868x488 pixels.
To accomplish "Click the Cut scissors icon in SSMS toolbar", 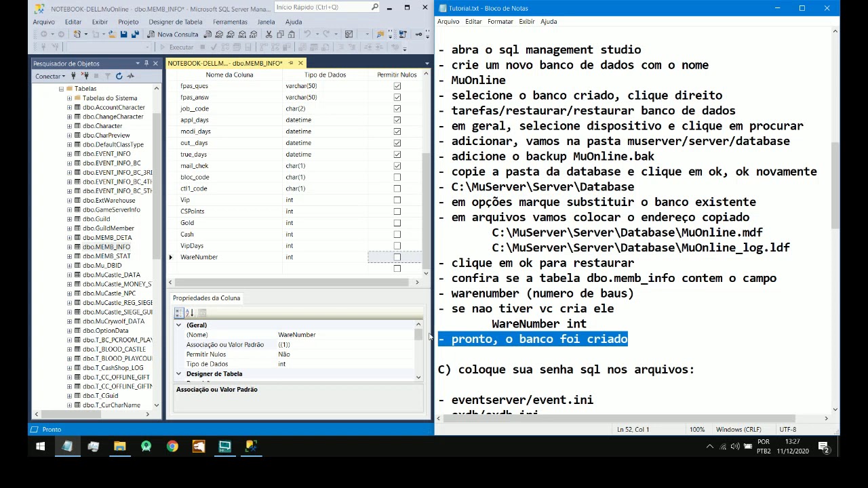I will (x=269, y=34).
